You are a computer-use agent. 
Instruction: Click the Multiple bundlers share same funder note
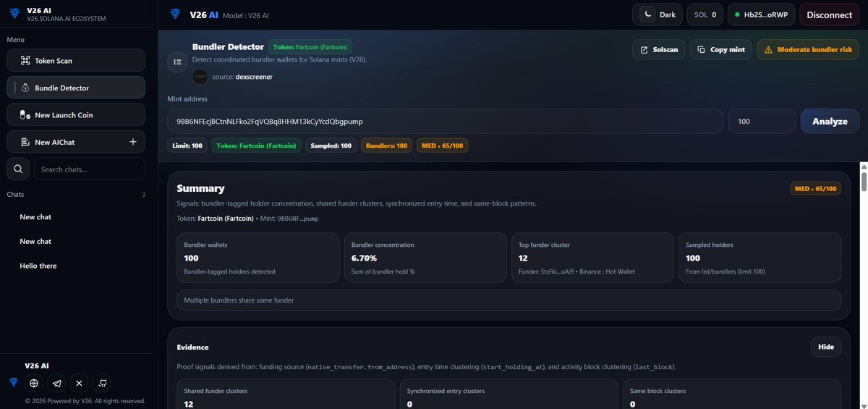pyautogui.click(x=509, y=300)
